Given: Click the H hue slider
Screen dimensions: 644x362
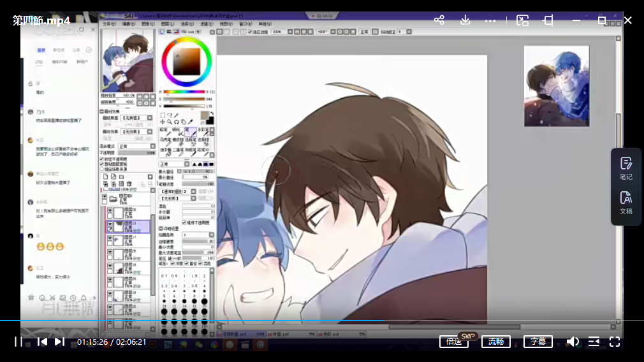Looking at the screenshot, I should pos(184,92).
